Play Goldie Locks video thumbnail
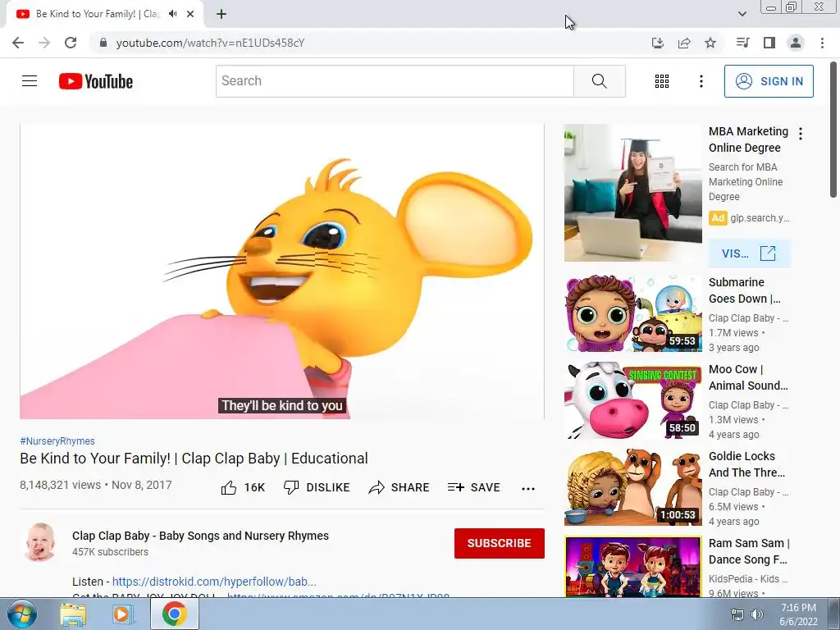Screen dimensions: 840x630 [x=632, y=487]
